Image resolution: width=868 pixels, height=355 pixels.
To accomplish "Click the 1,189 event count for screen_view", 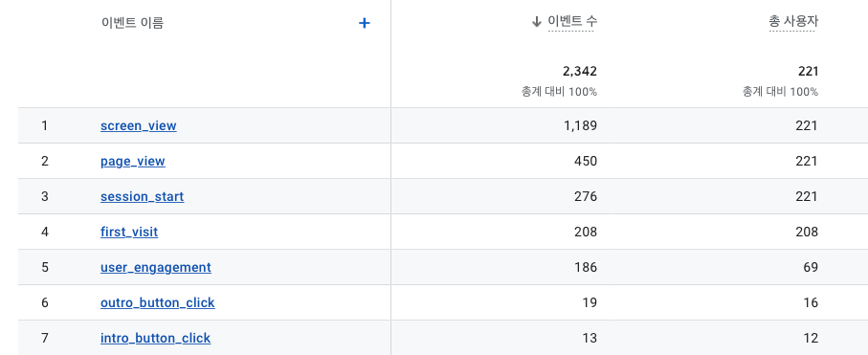I will point(580,125).
